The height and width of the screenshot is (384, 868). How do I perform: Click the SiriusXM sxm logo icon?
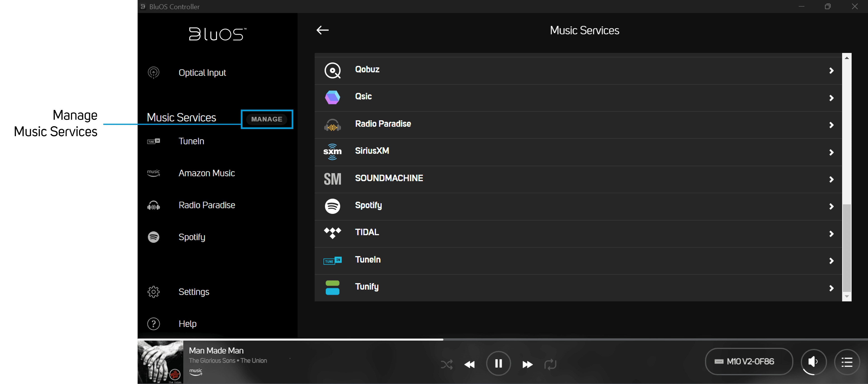(333, 152)
